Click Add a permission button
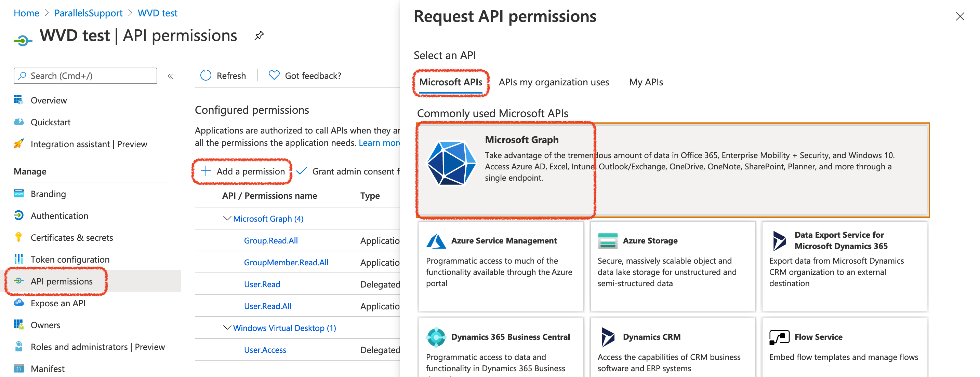This screenshot has height=377, width=980. (243, 171)
